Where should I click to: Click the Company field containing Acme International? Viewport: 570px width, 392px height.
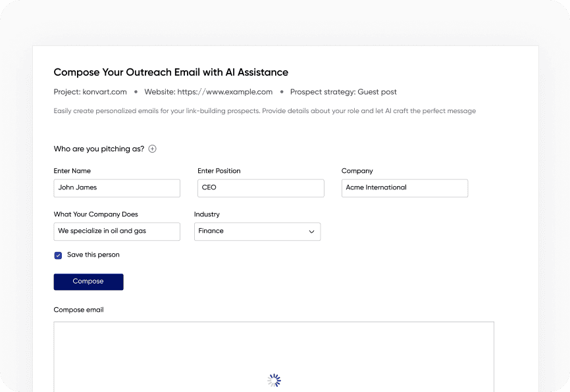(404, 188)
